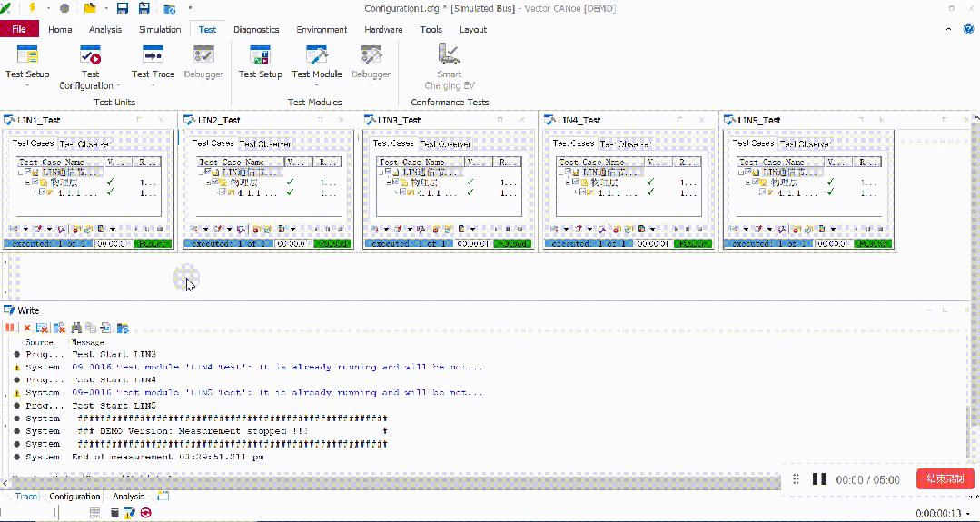
Task: Select Test Observer tab in LIN4_Test
Action: click(x=625, y=143)
